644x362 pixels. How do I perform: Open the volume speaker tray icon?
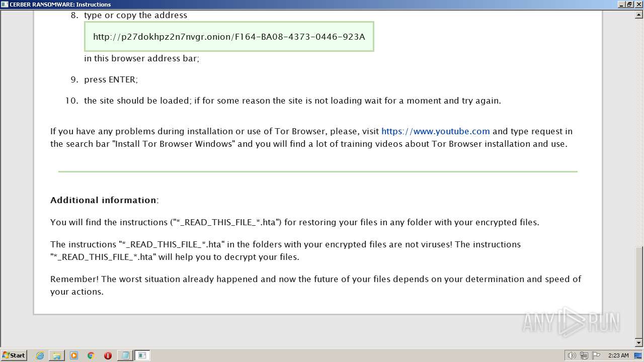[x=572, y=355]
